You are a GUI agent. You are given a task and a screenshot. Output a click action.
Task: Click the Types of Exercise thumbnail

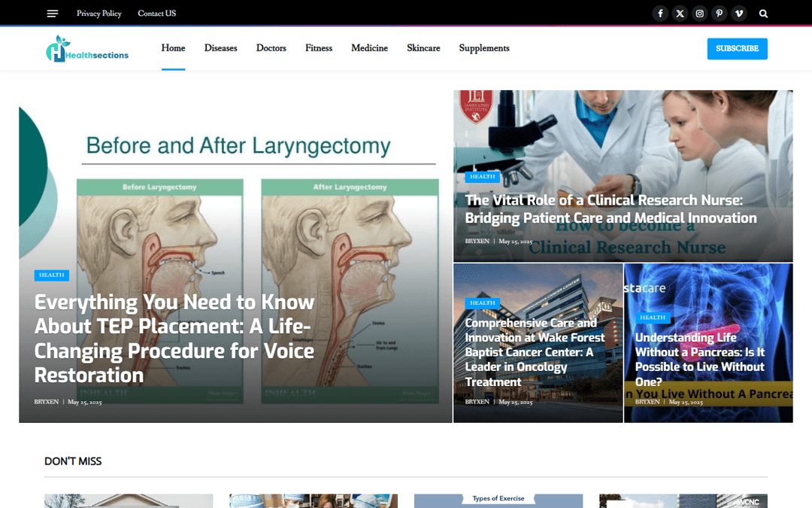498,500
